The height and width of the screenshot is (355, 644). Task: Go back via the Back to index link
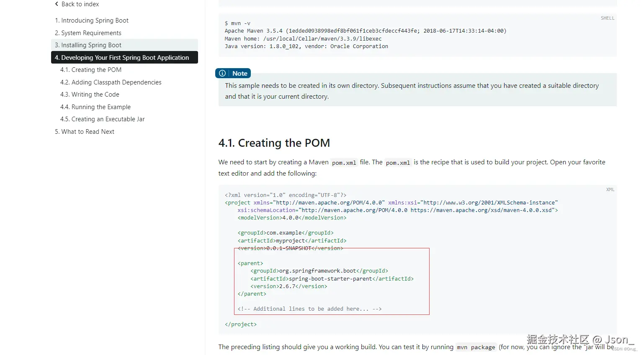(x=77, y=4)
